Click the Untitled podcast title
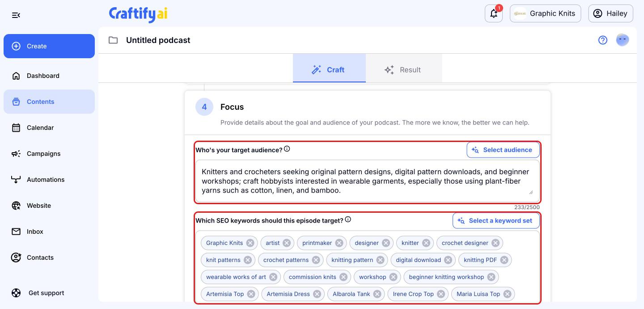 coord(158,40)
